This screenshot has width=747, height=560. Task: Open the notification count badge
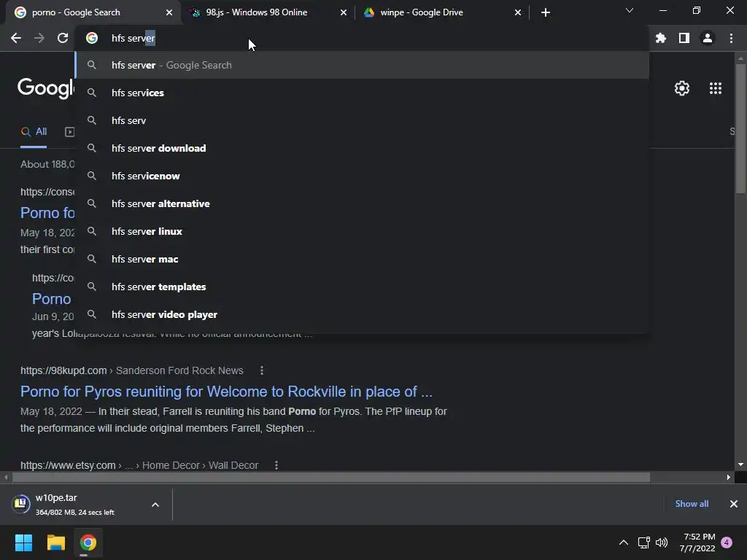coord(727,542)
